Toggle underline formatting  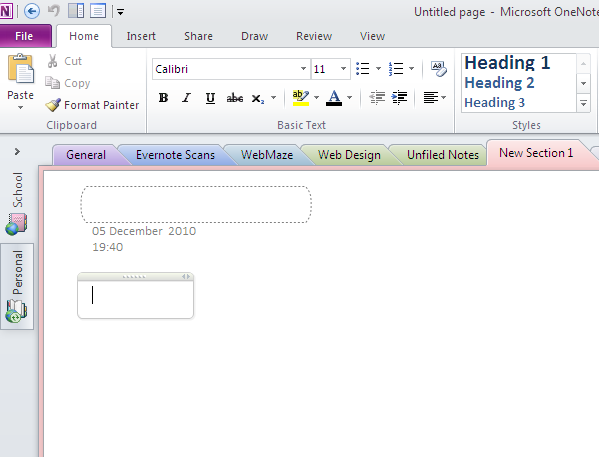coord(210,98)
